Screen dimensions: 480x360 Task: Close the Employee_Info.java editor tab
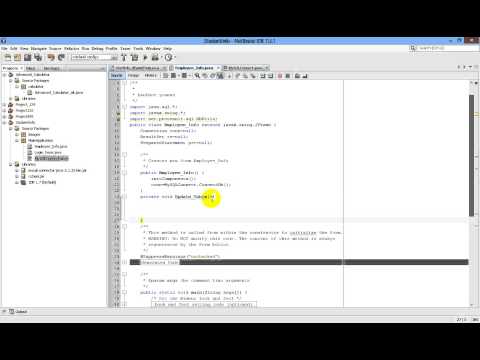point(218,68)
